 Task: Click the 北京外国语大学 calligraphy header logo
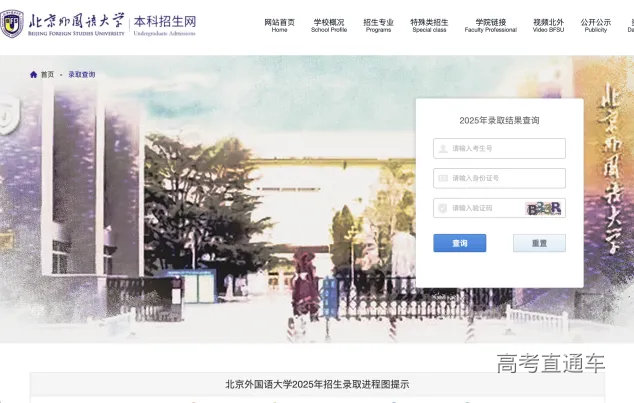(x=76, y=24)
